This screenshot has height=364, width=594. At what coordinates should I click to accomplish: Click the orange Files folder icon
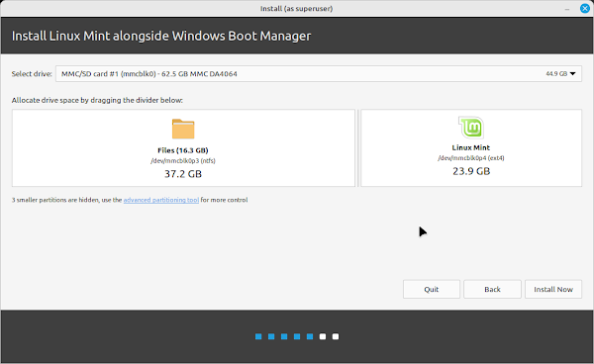click(183, 129)
